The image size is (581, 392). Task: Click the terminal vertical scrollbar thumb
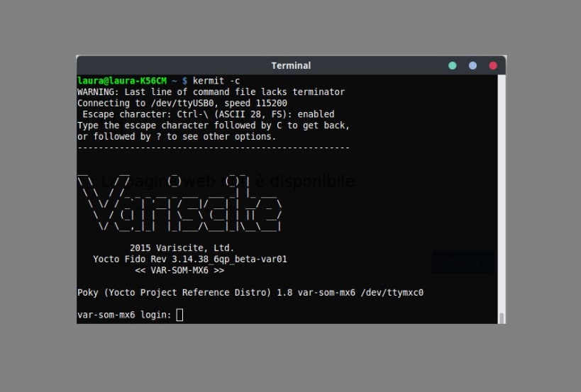pos(502,318)
